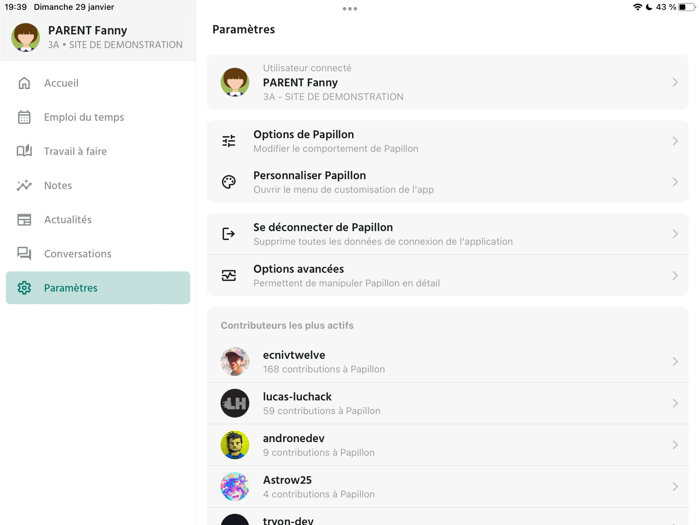Image resolution: width=700 pixels, height=525 pixels.
Task: Tap the sidebar profile avatar of PARENT Fanny
Action: [25, 37]
